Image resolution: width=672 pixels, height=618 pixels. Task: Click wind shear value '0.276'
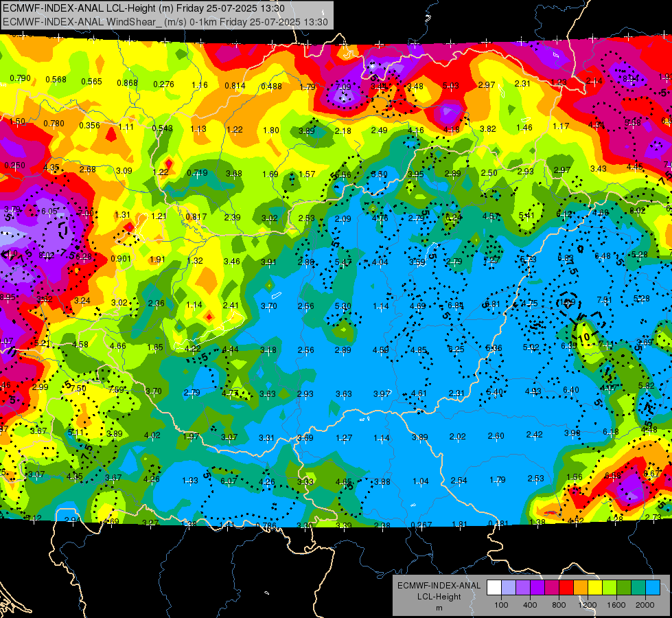pos(164,84)
